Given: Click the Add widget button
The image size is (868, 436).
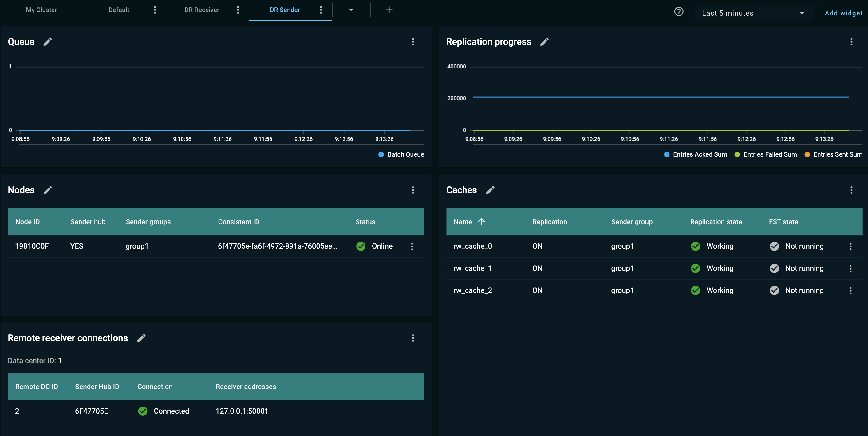Looking at the screenshot, I should click(x=843, y=13).
